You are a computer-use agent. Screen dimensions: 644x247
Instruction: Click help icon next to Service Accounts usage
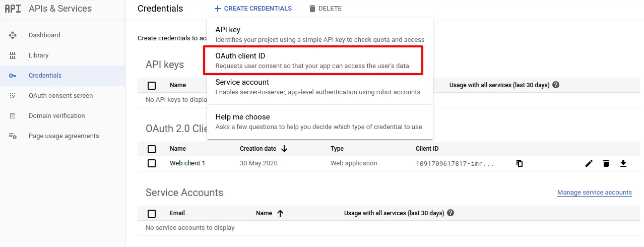(x=450, y=213)
